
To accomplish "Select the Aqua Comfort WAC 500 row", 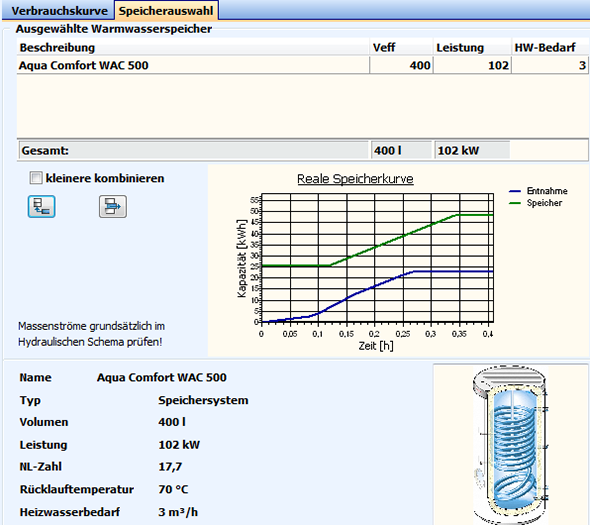I will 302,65.
